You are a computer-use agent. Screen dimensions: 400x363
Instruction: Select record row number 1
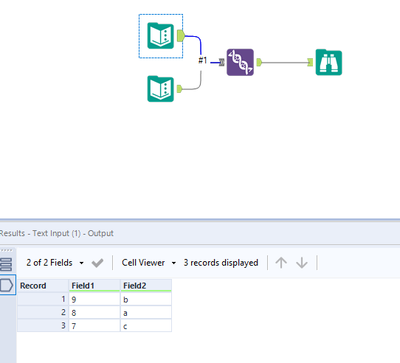pyautogui.click(x=43, y=299)
